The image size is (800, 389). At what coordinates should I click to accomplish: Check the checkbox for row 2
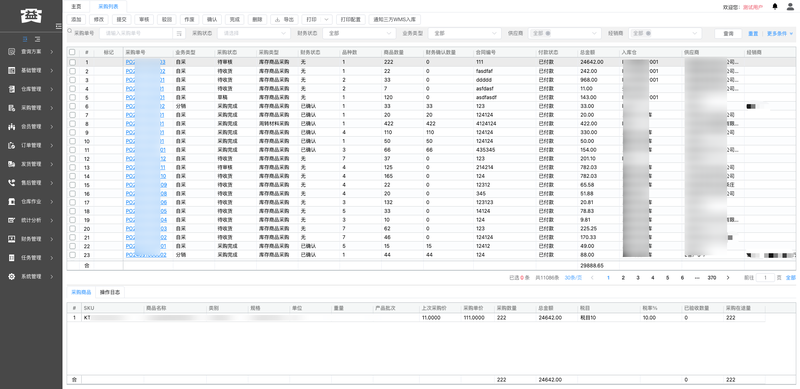72,71
